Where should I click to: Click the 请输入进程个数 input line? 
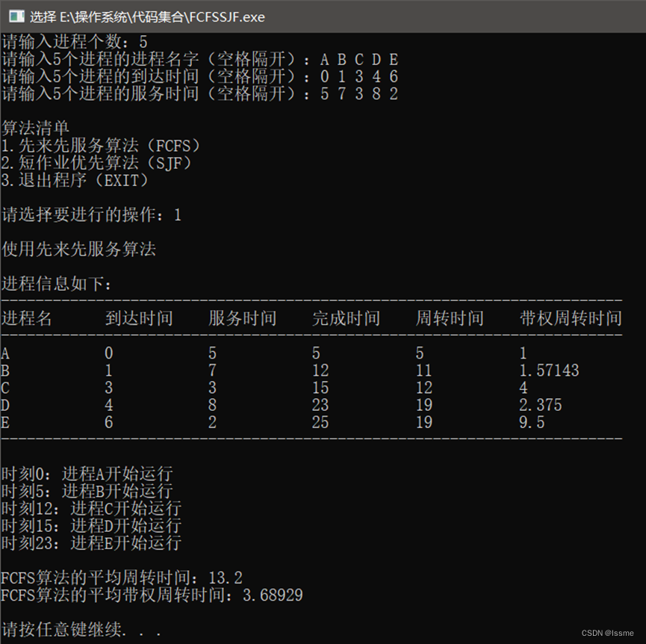[75, 42]
